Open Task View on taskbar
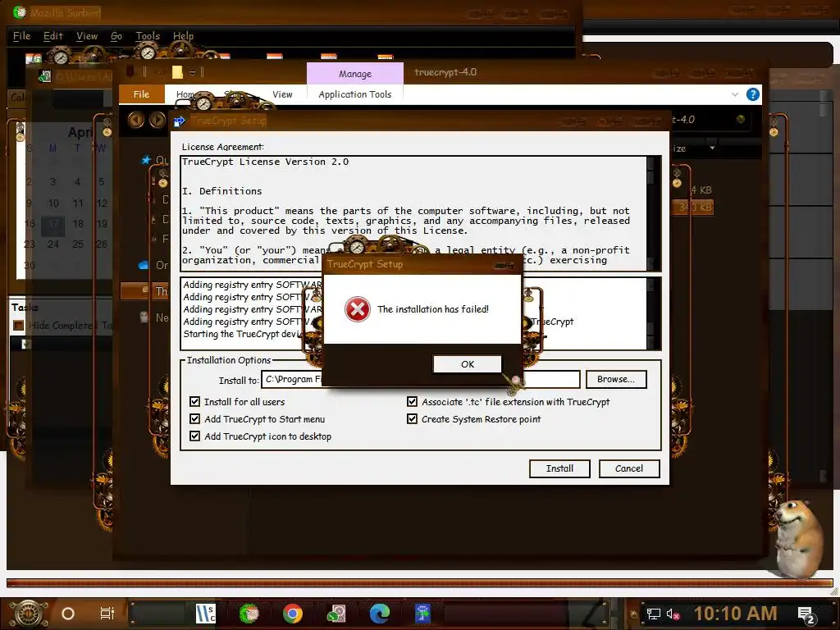 107,614
